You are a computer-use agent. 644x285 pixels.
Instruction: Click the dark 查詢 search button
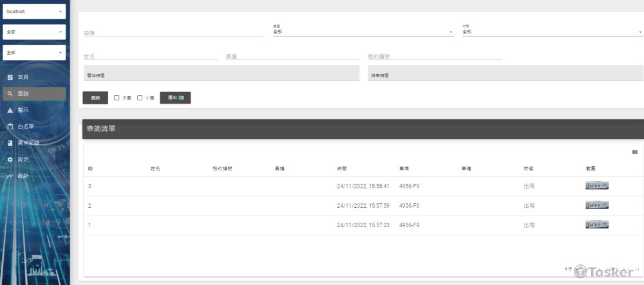[x=95, y=98]
